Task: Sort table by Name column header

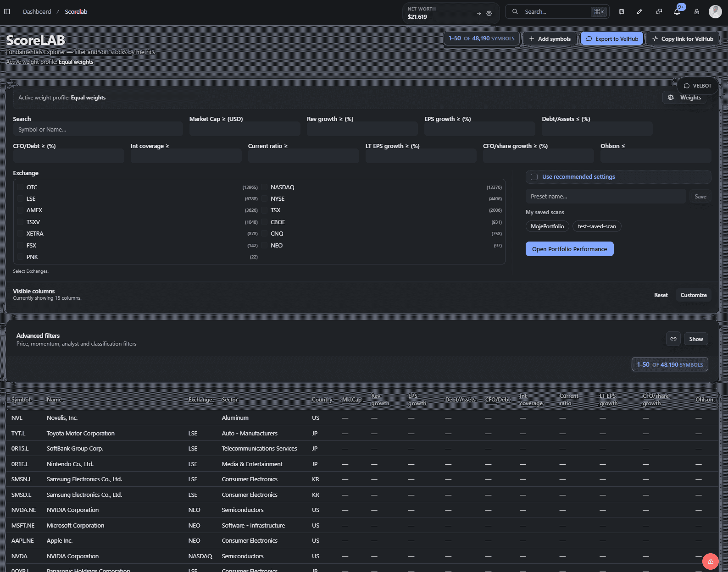Action: tap(54, 400)
